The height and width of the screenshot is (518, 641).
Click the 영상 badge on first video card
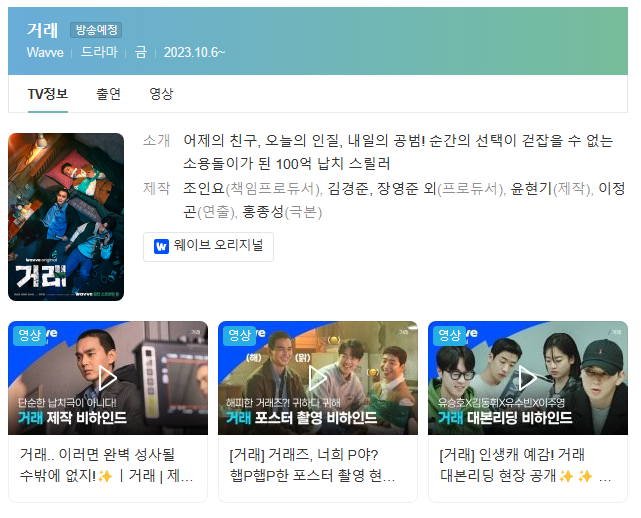(x=29, y=336)
